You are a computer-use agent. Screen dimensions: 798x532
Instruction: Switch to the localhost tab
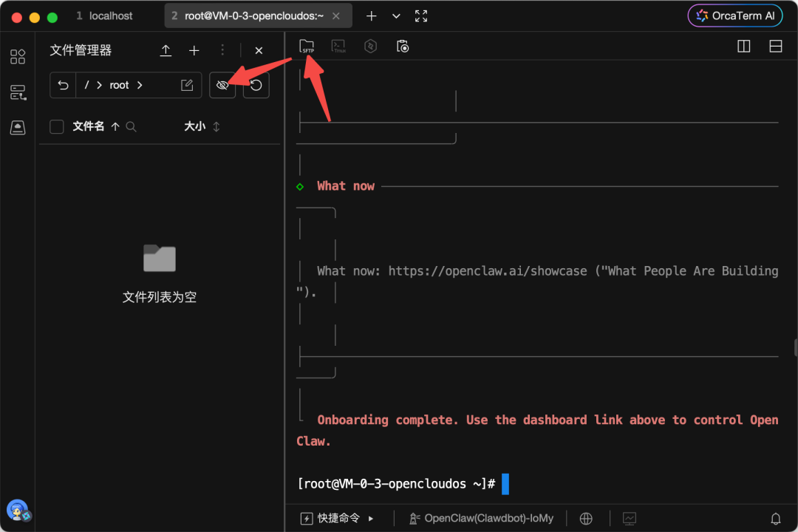pos(104,16)
